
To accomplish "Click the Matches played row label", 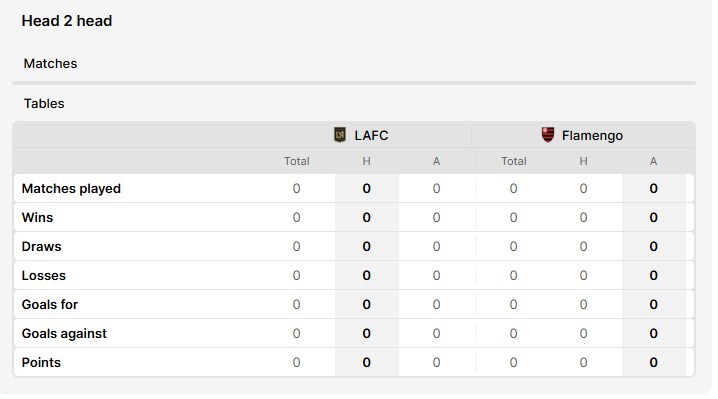I will point(71,188).
